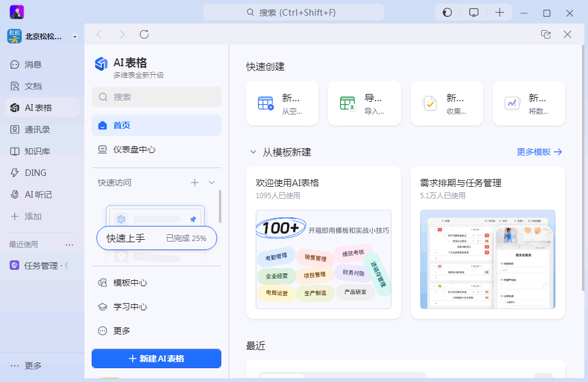The image size is (588, 382).
Task: Click the refresh icon
Action: (144, 34)
